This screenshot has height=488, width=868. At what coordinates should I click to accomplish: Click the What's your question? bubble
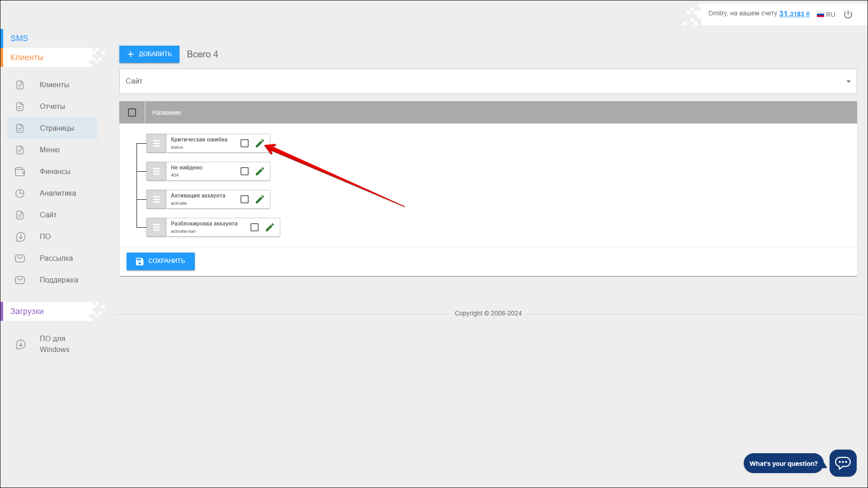(x=783, y=464)
